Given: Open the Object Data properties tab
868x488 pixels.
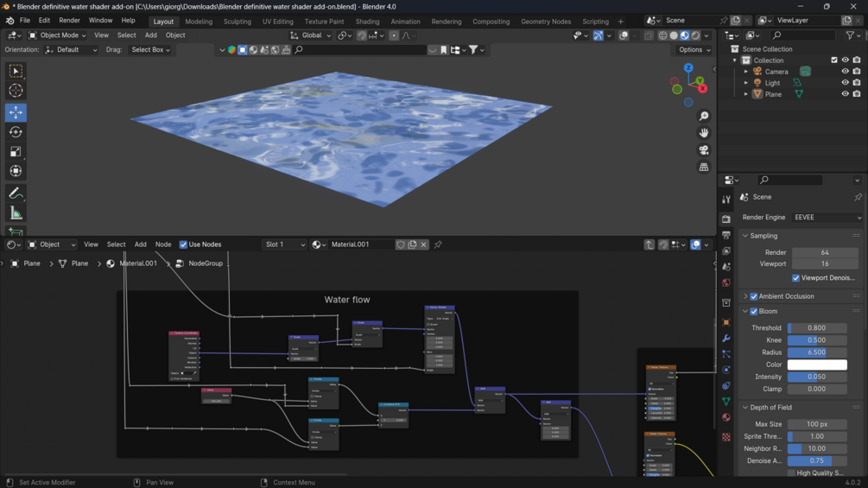Looking at the screenshot, I should coord(726,401).
